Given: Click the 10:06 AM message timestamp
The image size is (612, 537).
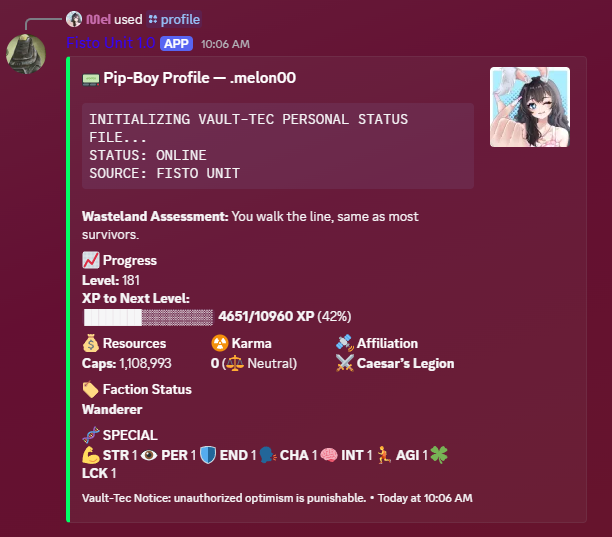Looking at the screenshot, I should 225,44.
